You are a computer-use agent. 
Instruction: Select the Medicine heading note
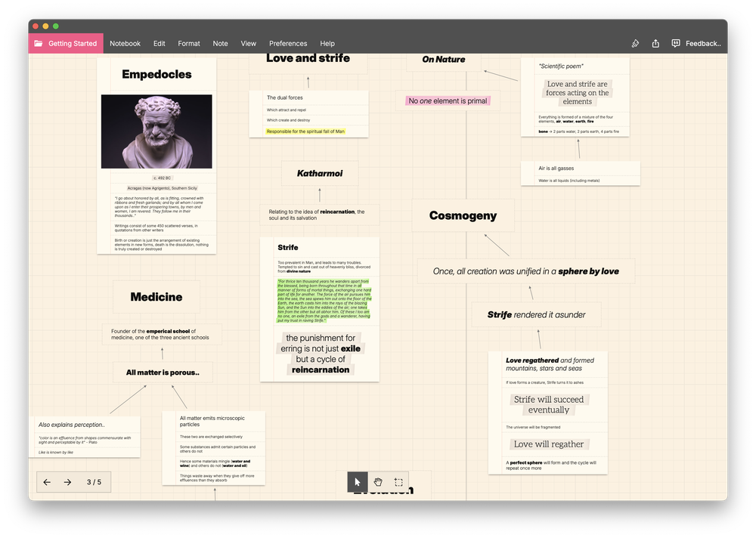pyautogui.click(x=156, y=296)
